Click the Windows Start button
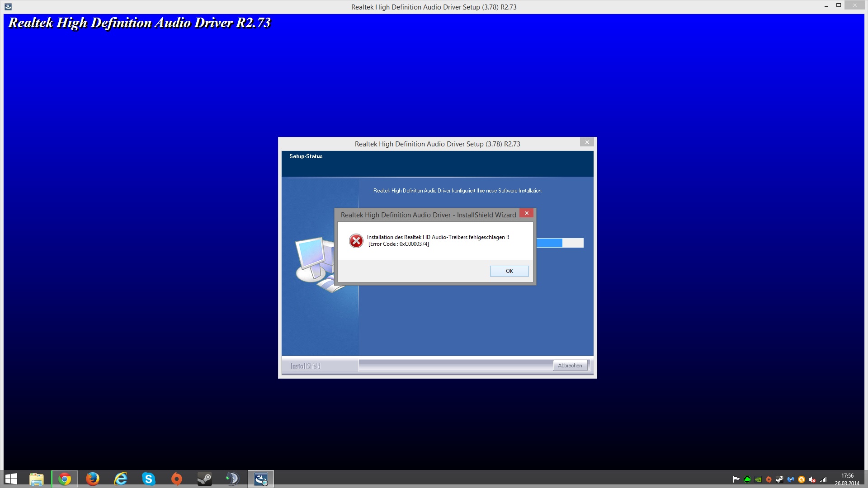This screenshot has width=868, height=488. point(11,479)
